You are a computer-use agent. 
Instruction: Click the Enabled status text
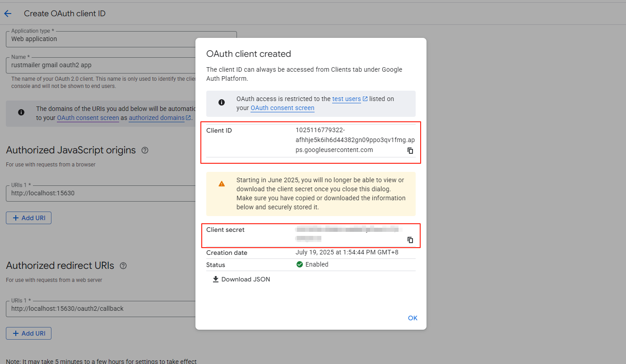[x=317, y=264]
